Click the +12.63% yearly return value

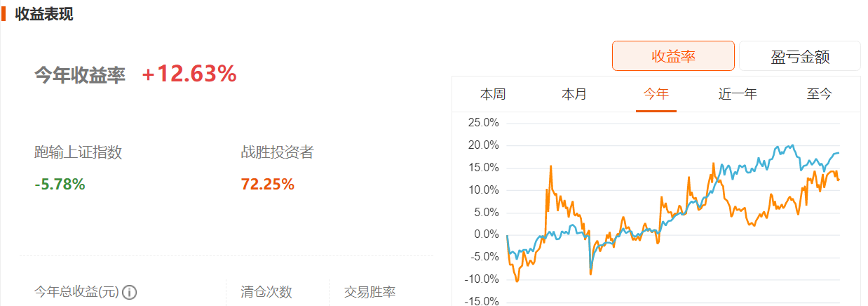tap(189, 74)
